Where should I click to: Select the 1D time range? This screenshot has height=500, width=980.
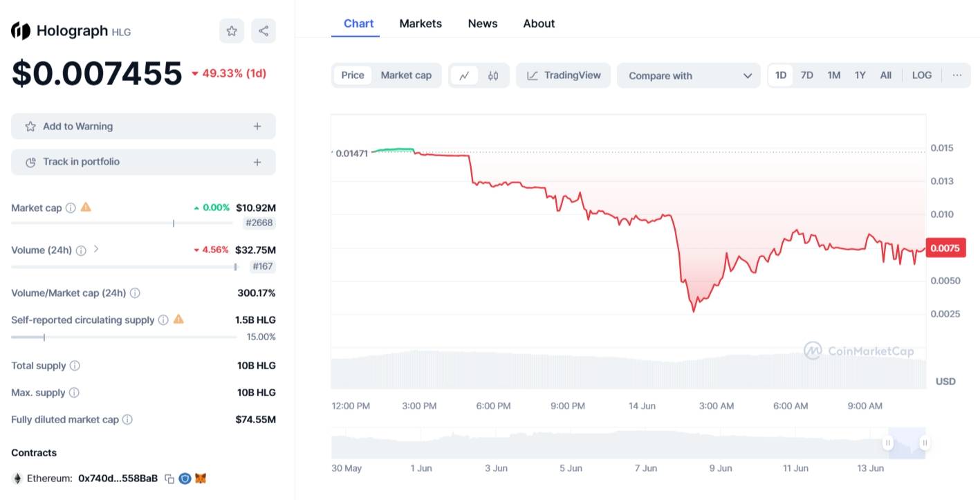coord(781,75)
